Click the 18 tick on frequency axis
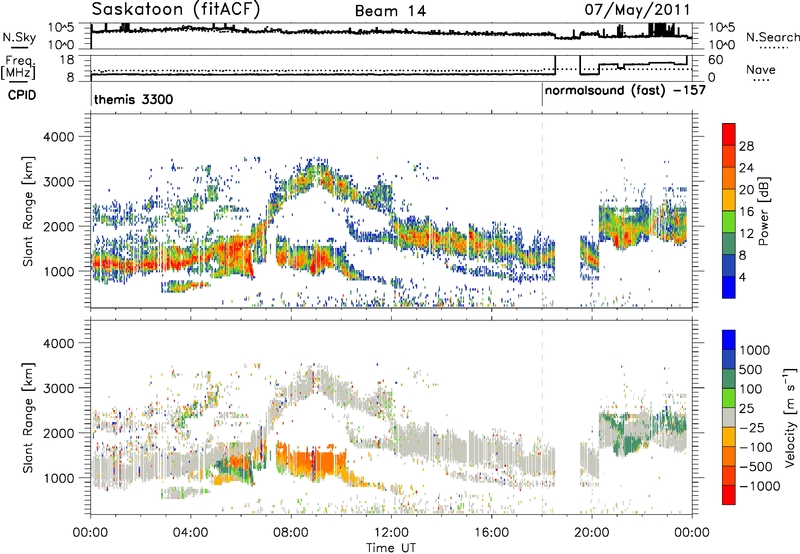Screen dimensions: 800x554 [x=67, y=60]
